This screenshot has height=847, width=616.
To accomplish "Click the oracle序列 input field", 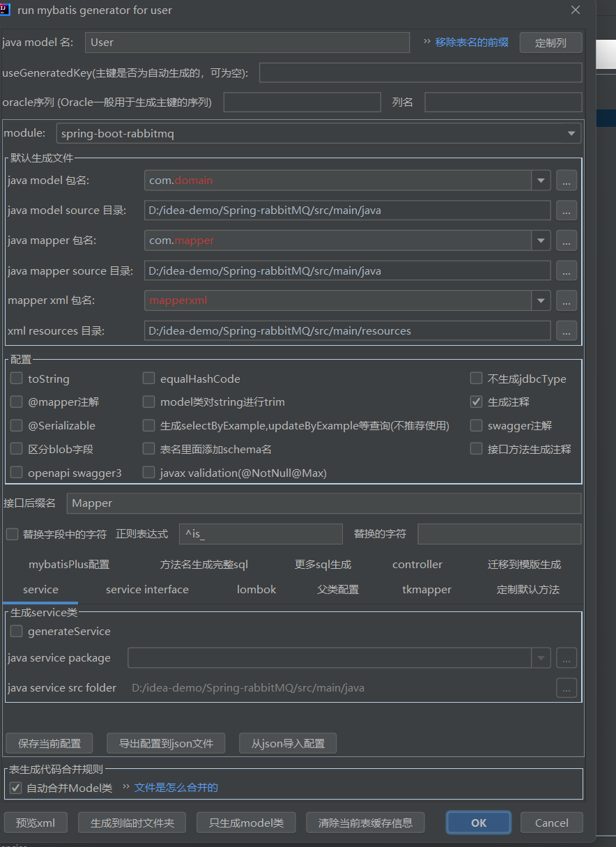I will coord(302,102).
